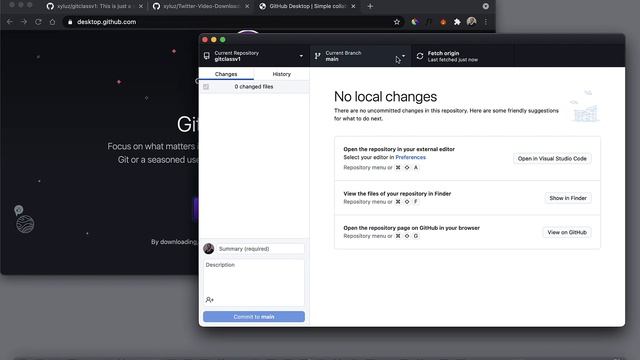Open the Preferences link

coord(411,157)
